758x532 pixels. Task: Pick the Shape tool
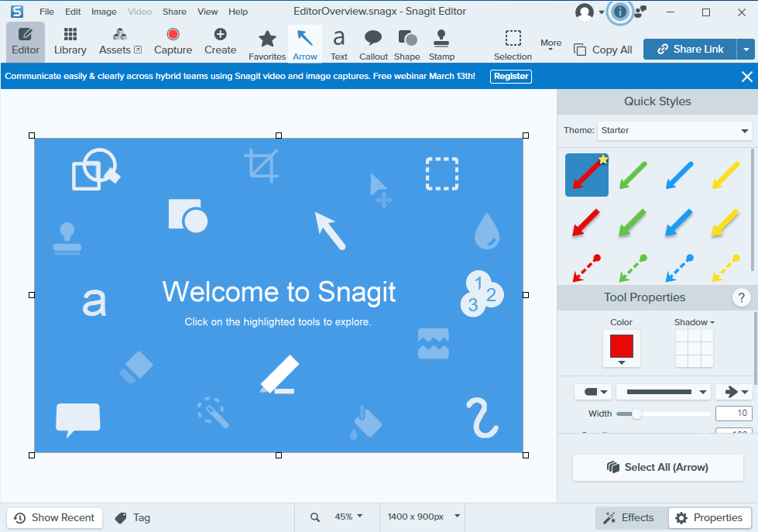tap(406, 43)
